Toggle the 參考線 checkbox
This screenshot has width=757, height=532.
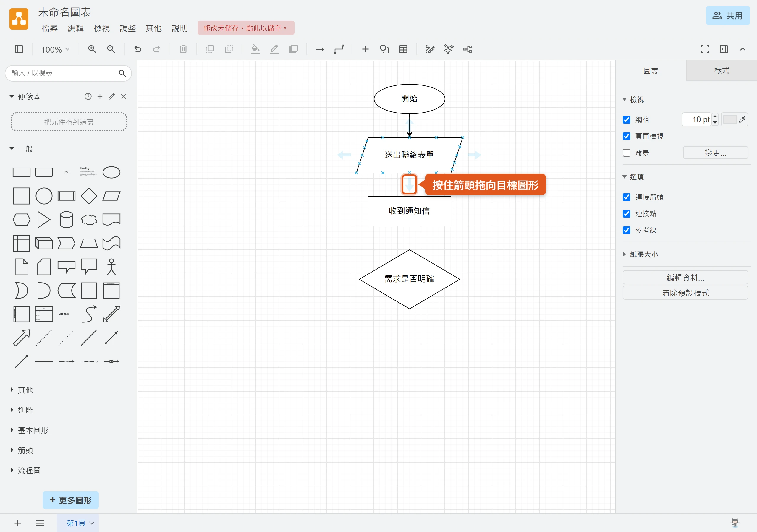(x=626, y=230)
